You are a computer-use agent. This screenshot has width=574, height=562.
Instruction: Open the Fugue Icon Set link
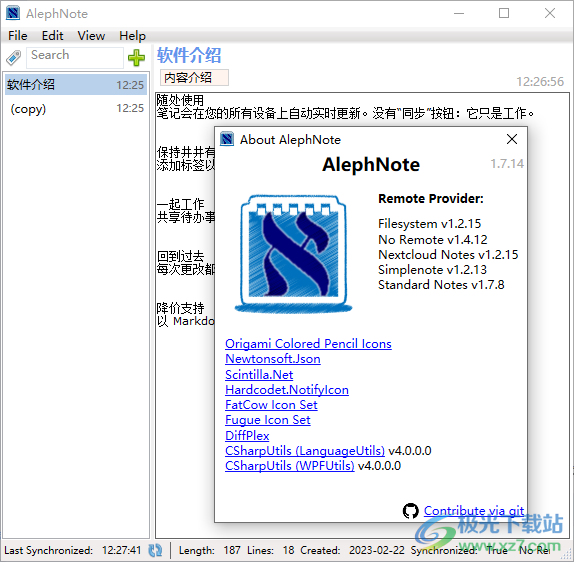pyautogui.click(x=268, y=420)
